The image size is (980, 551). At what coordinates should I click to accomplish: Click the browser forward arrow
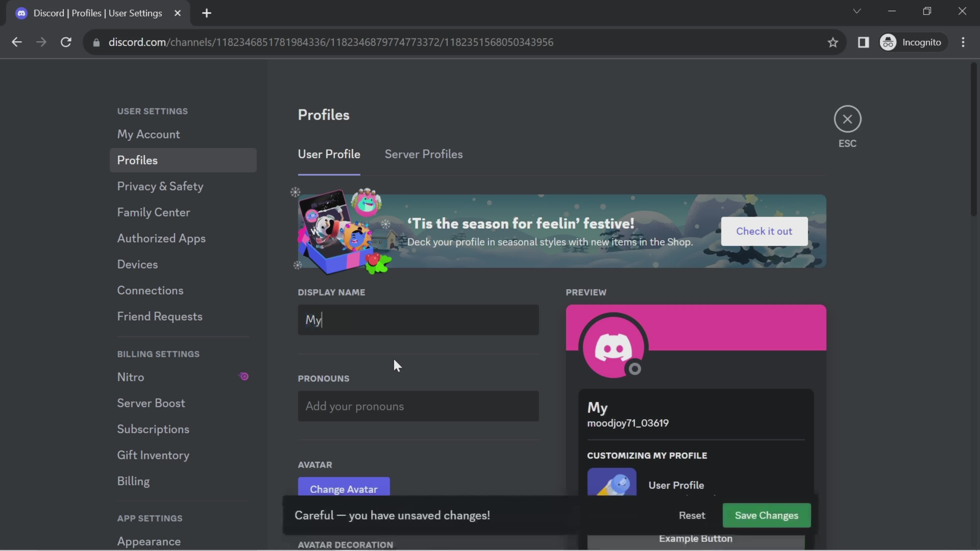coord(41,42)
